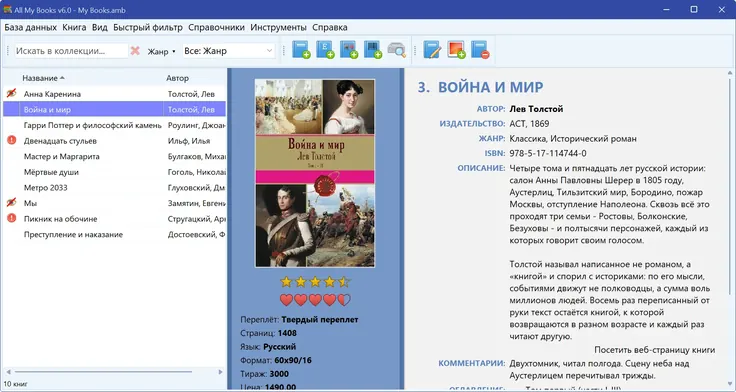Select the Мёртвые души row
This screenshot has width=736, height=392.
115,172
